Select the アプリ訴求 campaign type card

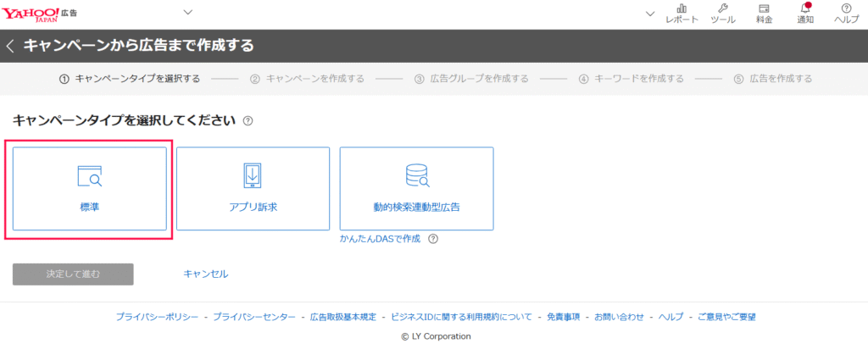[253, 188]
